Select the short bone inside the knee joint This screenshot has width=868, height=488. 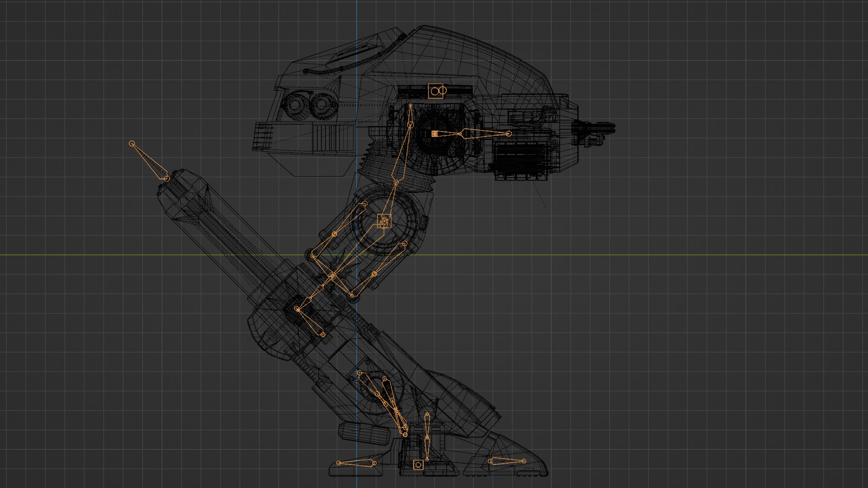(310, 322)
